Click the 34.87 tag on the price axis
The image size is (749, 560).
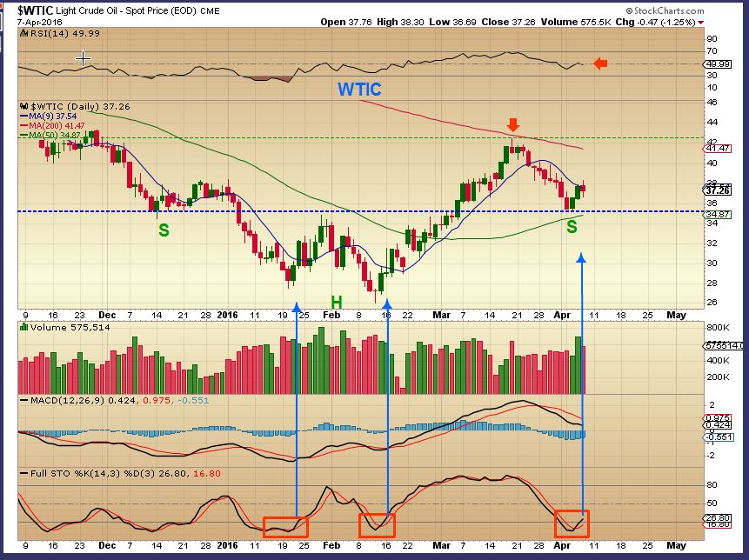point(718,215)
